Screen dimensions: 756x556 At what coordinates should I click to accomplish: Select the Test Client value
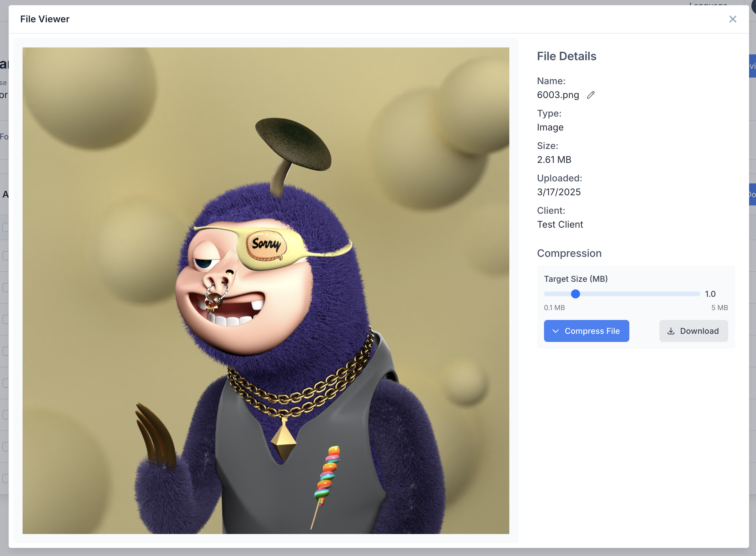point(560,224)
